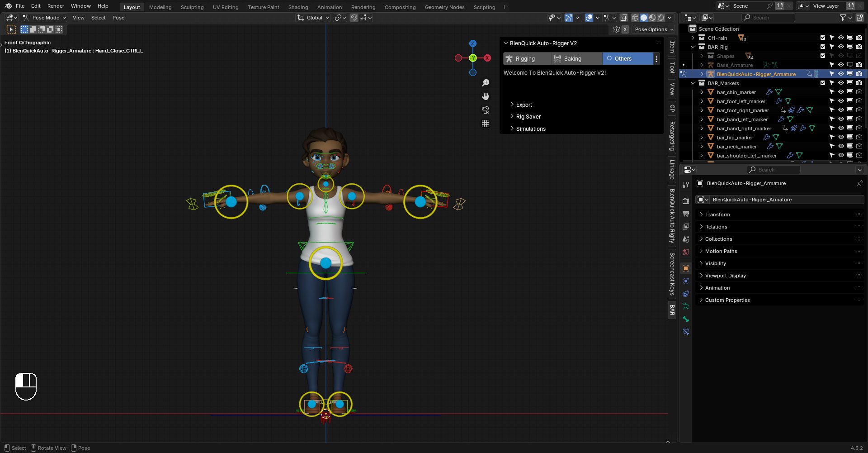868x453 pixels.
Task: Select the Render properties tab icon
Action: pos(686,202)
